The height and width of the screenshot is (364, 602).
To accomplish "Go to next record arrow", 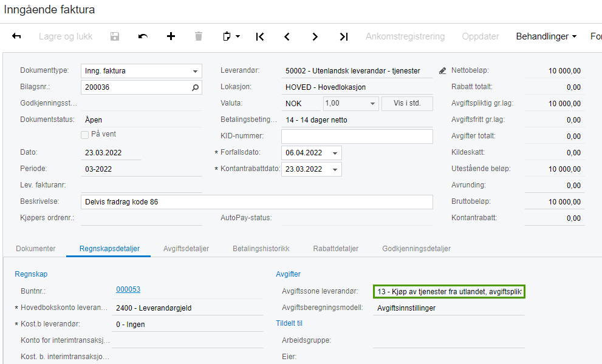I will coord(315,36).
